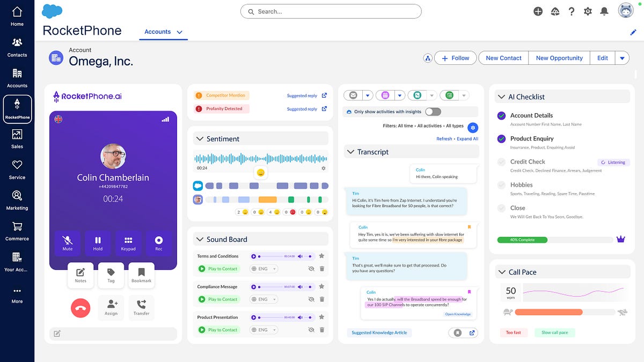Click New Opportunity
This screenshot has height=362, width=644.
coord(559,58)
